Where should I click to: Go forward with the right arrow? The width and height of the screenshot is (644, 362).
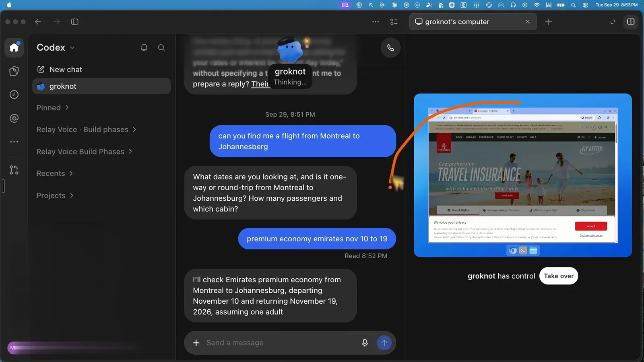point(56,22)
